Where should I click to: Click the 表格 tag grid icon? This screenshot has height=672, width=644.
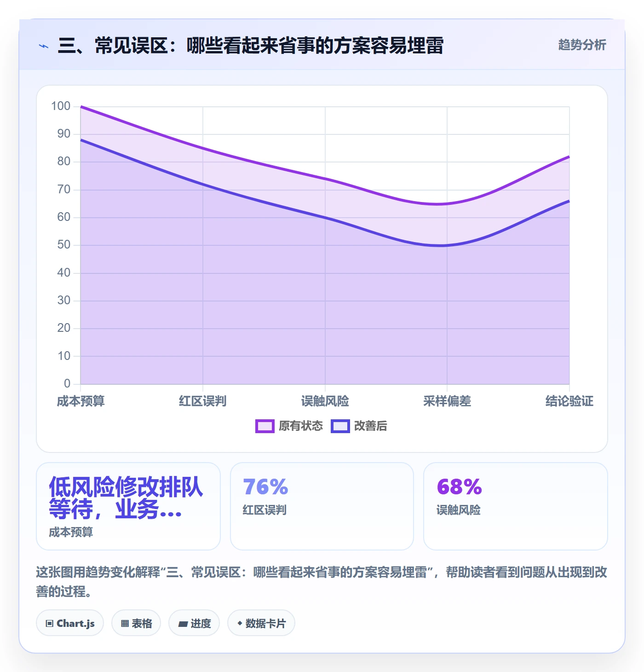pos(125,624)
